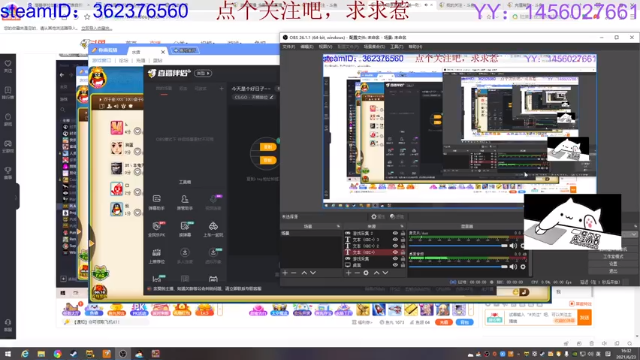This screenshot has width=640, height=360.
Task: Click the upper orange 复制 button
Action: tap(268, 147)
